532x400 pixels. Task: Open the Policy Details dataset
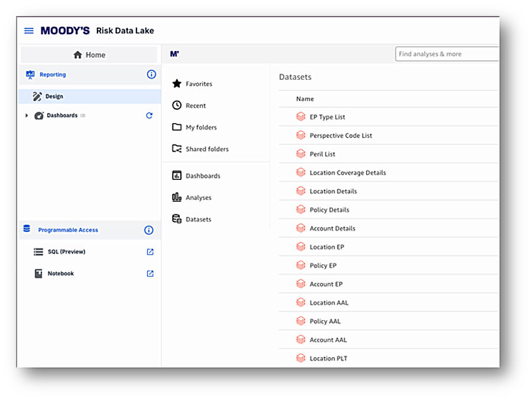click(x=329, y=210)
